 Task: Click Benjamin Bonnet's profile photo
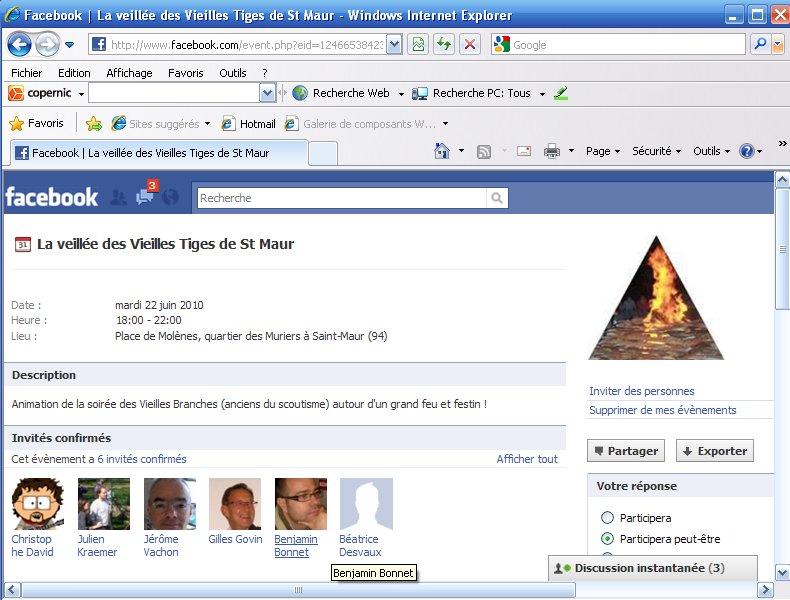(301, 504)
